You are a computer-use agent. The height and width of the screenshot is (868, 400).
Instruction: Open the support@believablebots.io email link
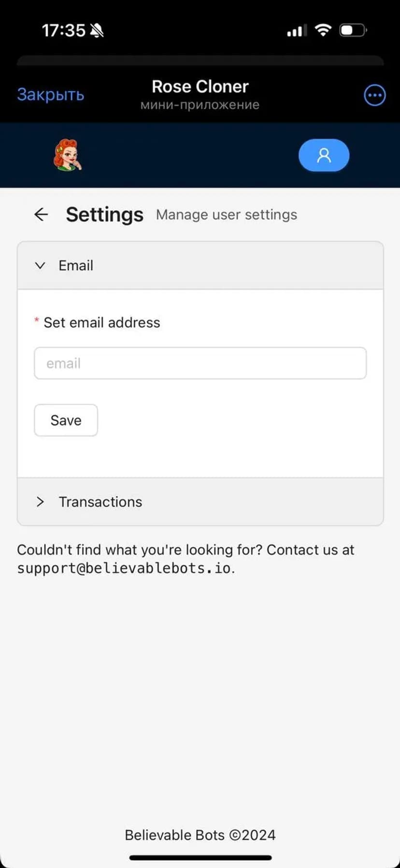click(x=124, y=568)
